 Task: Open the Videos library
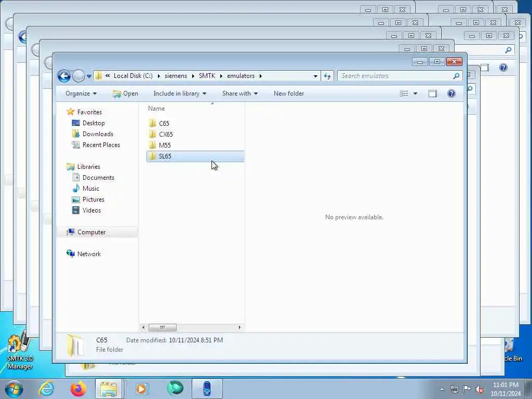91,210
